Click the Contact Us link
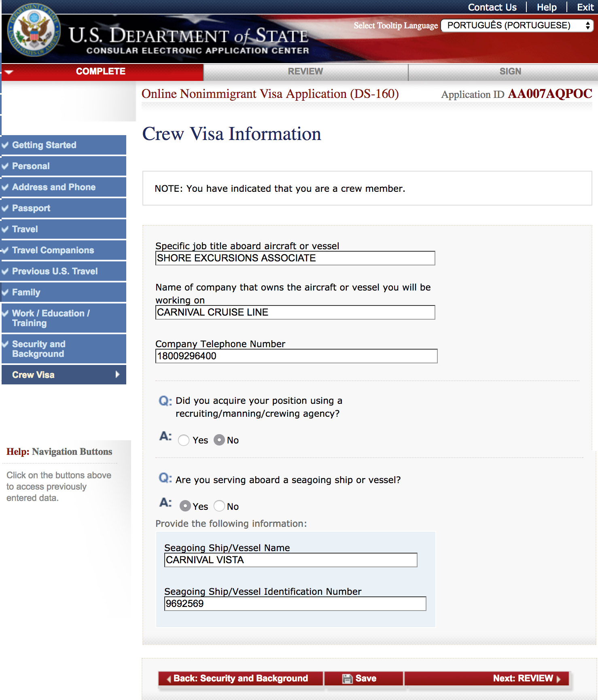 492,7
